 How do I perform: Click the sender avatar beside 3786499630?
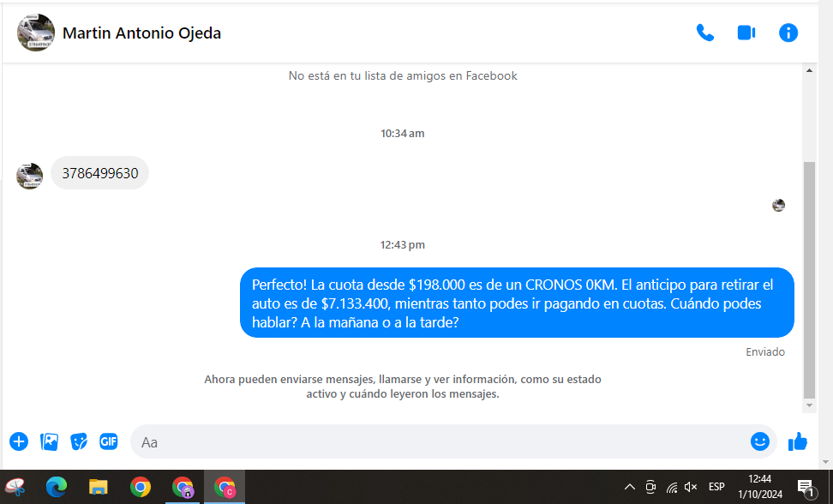tap(30, 176)
